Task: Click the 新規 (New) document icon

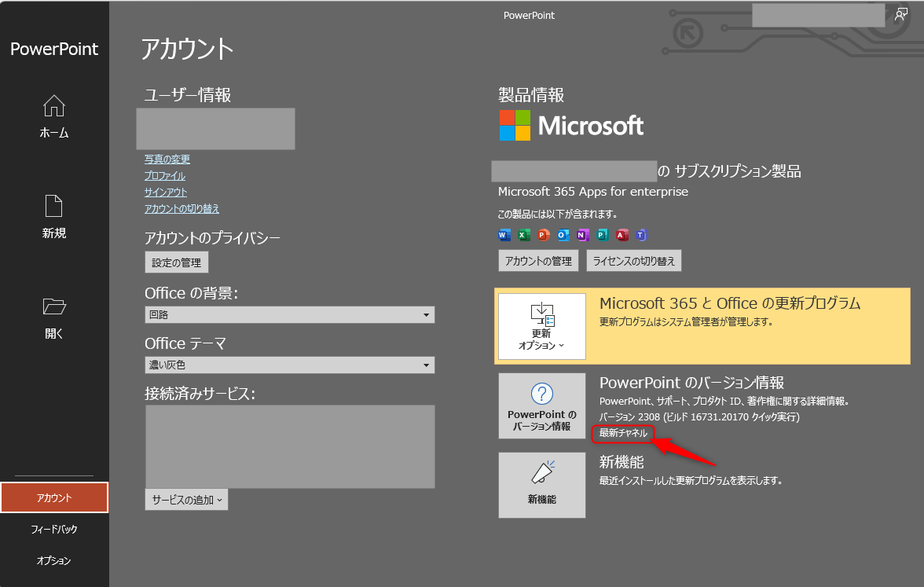Action: pos(53,206)
